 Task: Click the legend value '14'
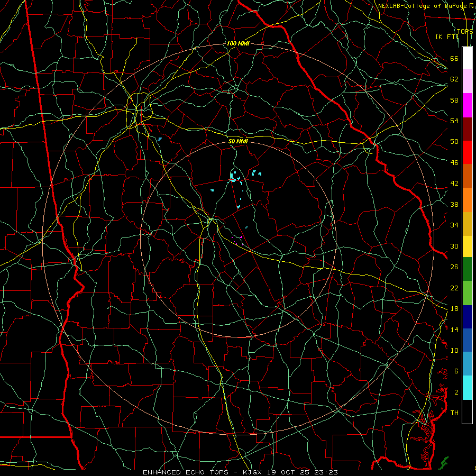coord(454,329)
